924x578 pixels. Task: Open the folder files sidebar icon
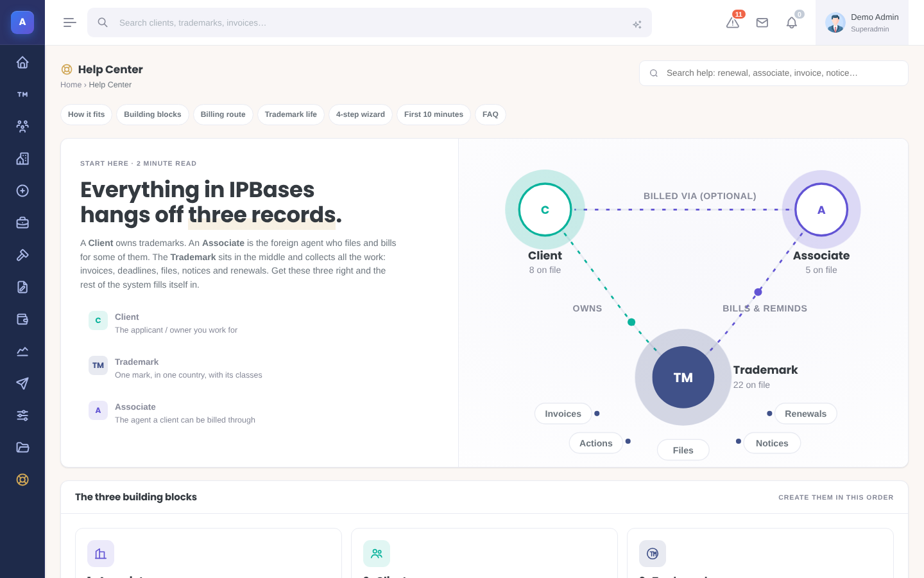coord(22,448)
